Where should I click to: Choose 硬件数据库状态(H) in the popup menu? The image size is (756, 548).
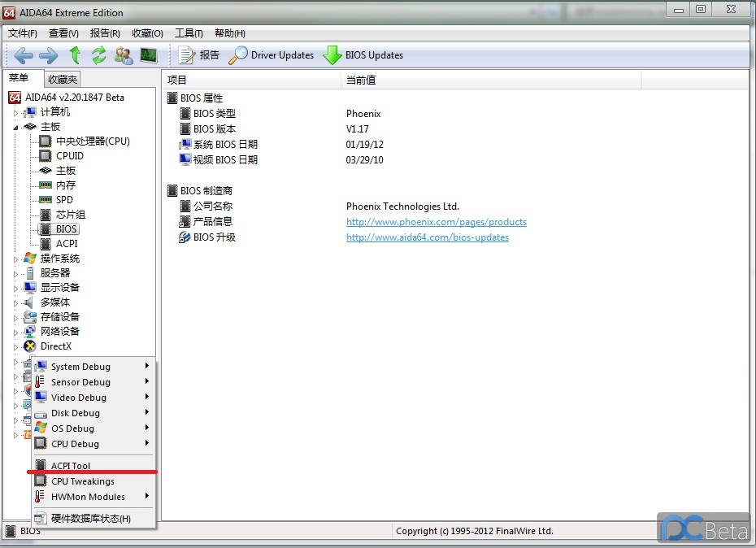click(x=93, y=519)
